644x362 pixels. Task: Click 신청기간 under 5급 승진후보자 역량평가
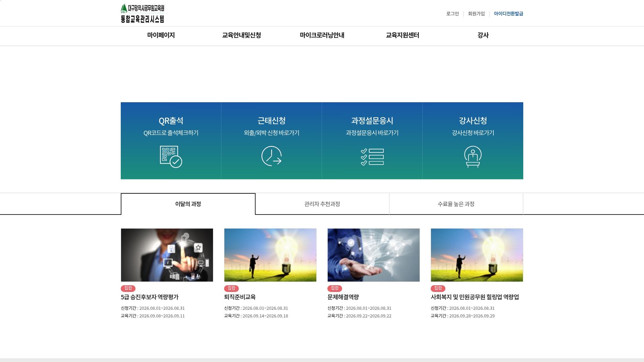click(x=153, y=308)
